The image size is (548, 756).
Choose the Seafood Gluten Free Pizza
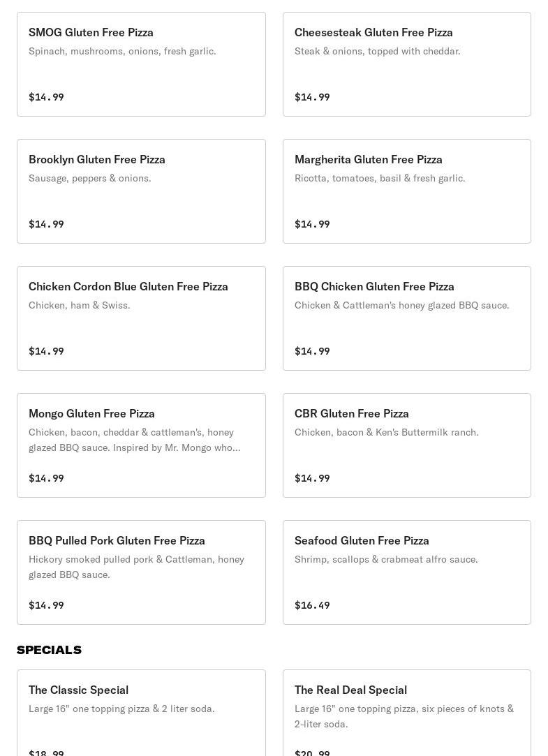point(406,572)
